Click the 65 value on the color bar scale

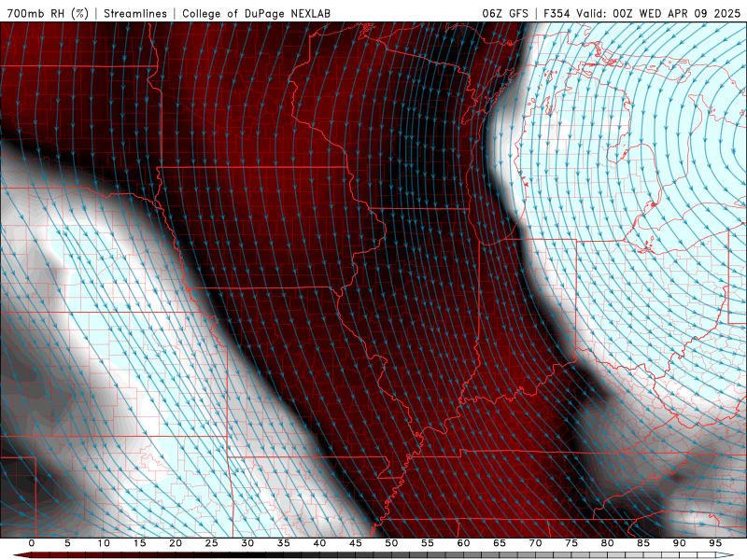(500, 543)
